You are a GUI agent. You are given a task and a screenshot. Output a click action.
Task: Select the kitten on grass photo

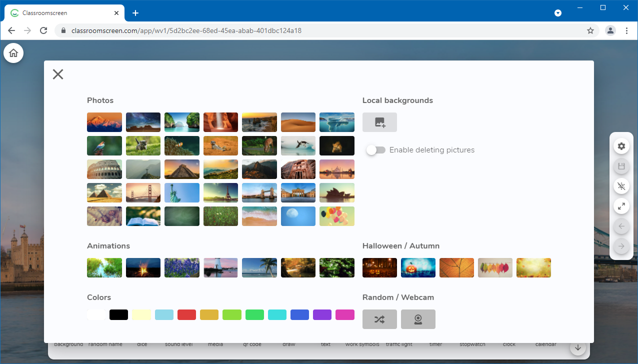[143, 146]
